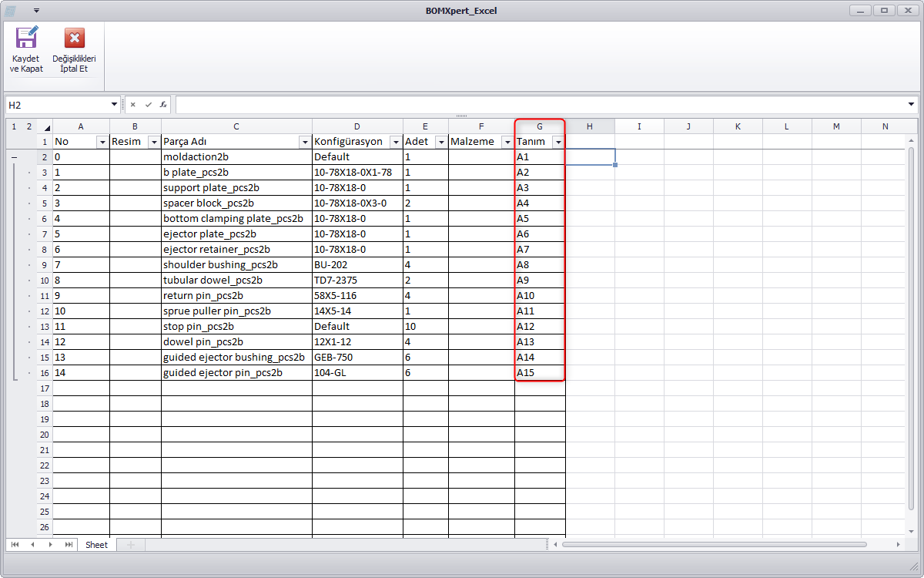Click outline level 1 button

(14, 126)
